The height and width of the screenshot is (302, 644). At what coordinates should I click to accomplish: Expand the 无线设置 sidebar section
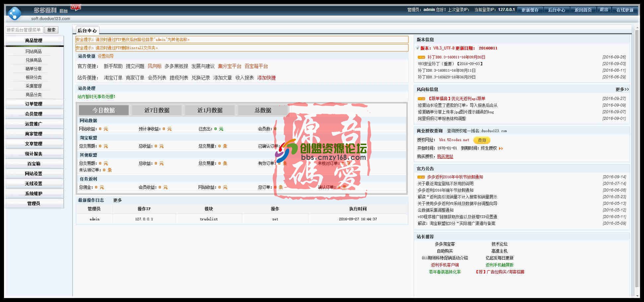click(34, 184)
